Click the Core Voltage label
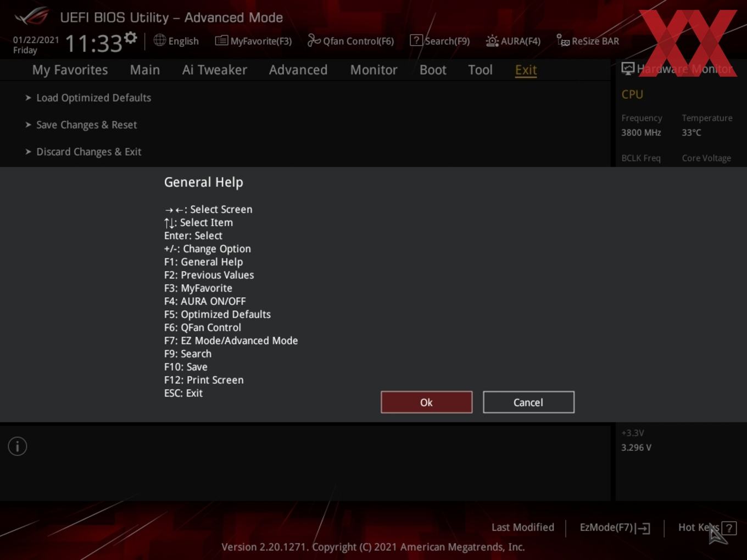This screenshot has width=747, height=560. pos(706,158)
